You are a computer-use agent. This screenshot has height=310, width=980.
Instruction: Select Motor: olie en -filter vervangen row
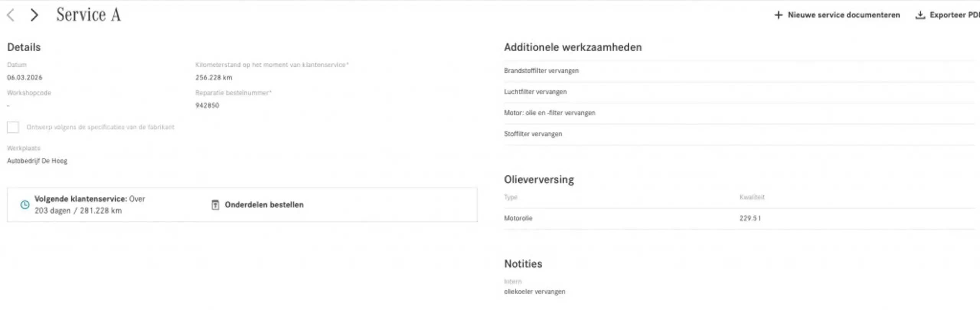pyautogui.click(x=739, y=113)
